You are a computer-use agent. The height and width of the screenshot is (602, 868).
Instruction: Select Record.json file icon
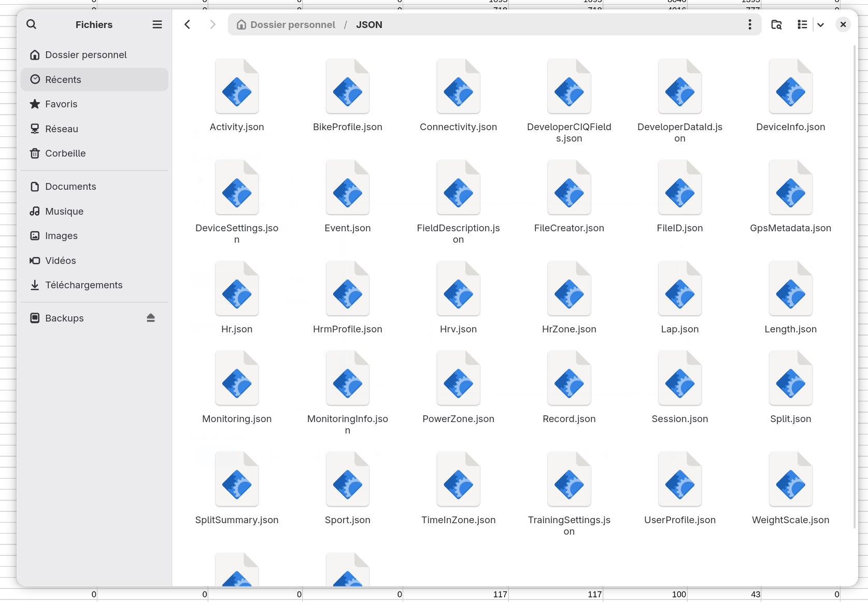click(569, 378)
